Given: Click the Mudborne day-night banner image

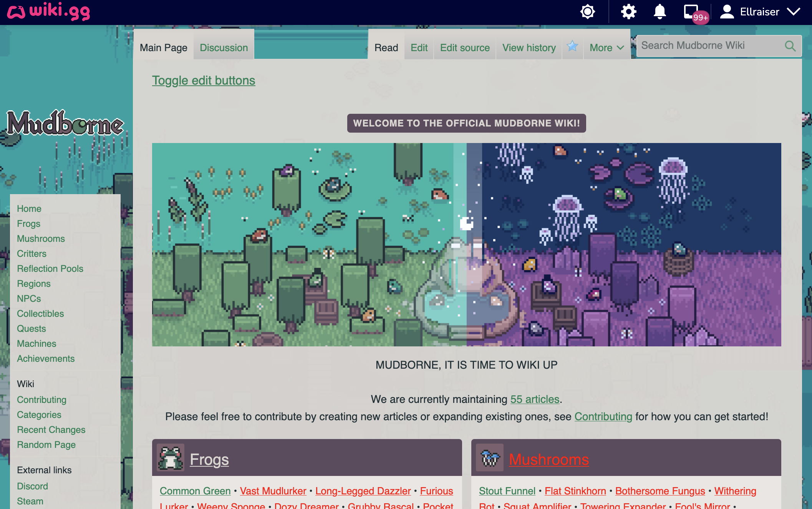Looking at the screenshot, I should (466, 245).
